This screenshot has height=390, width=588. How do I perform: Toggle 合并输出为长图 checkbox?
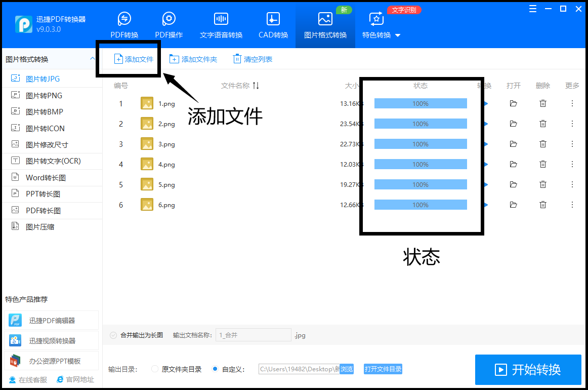113,335
